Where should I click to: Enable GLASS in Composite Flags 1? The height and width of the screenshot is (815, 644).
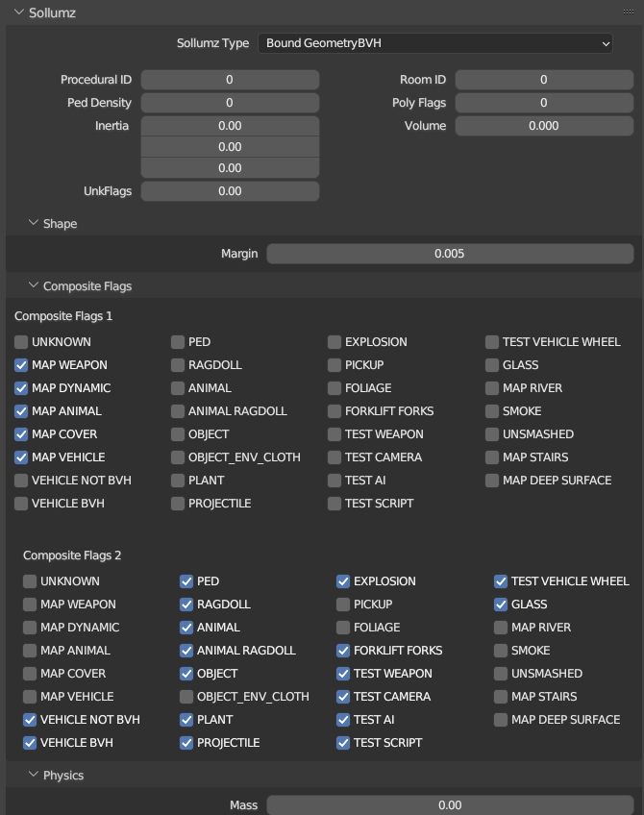click(x=492, y=365)
